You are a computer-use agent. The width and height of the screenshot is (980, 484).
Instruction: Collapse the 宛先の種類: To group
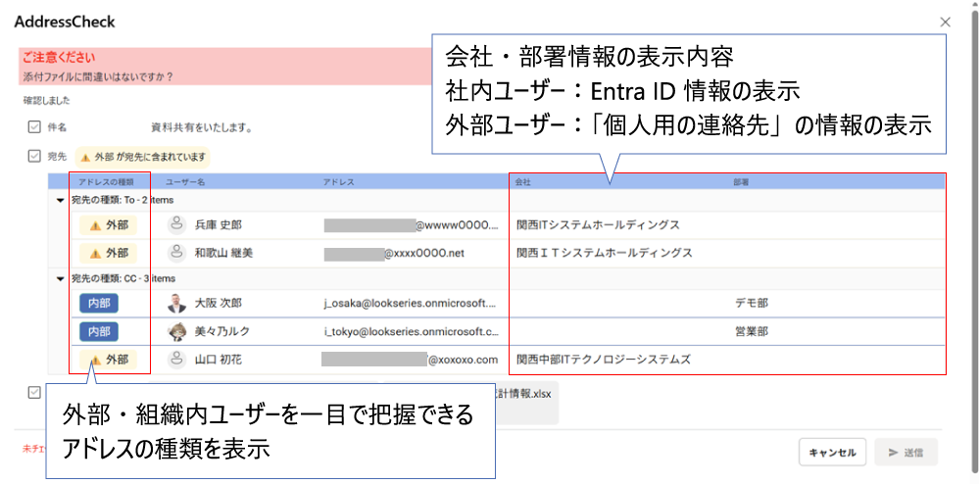point(61,200)
